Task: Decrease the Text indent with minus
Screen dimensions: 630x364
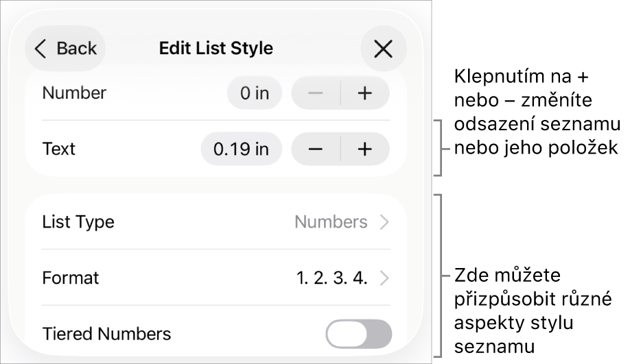Action: pos(316,149)
